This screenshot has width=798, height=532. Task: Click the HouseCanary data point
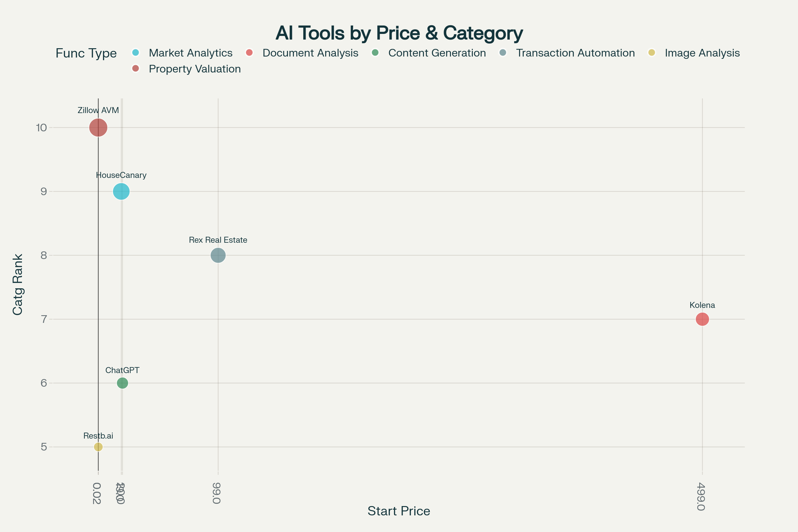pos(121,192)
